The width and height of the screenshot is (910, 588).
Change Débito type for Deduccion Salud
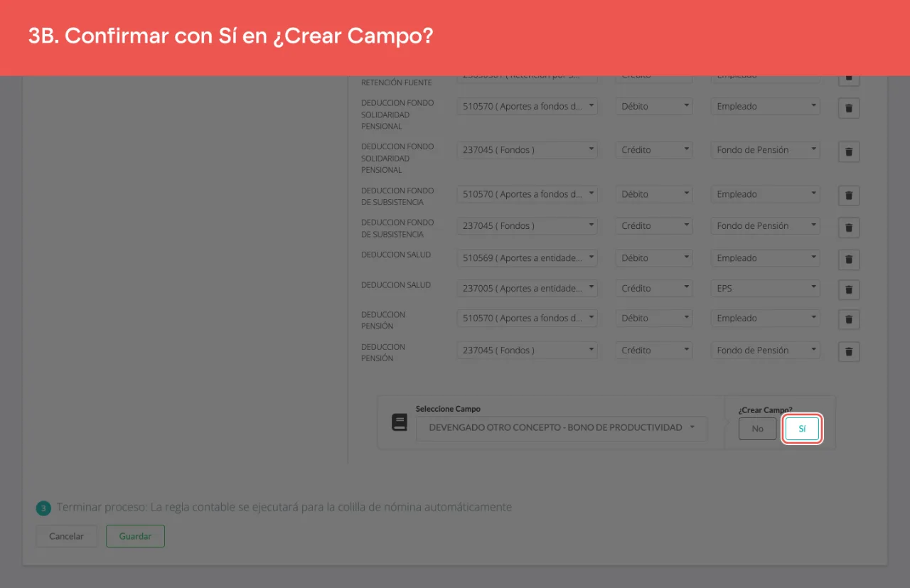tap(654, 258)
